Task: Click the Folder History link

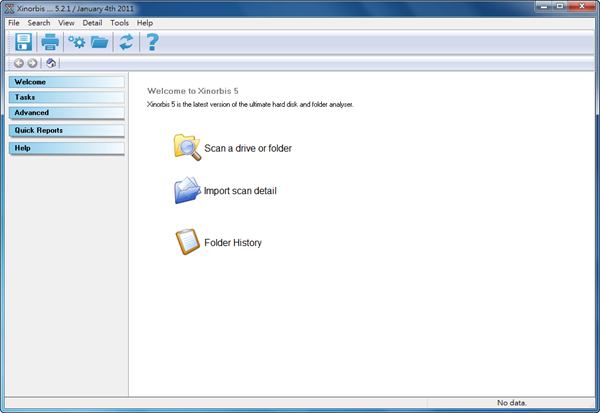Action: tap(233, 243)
